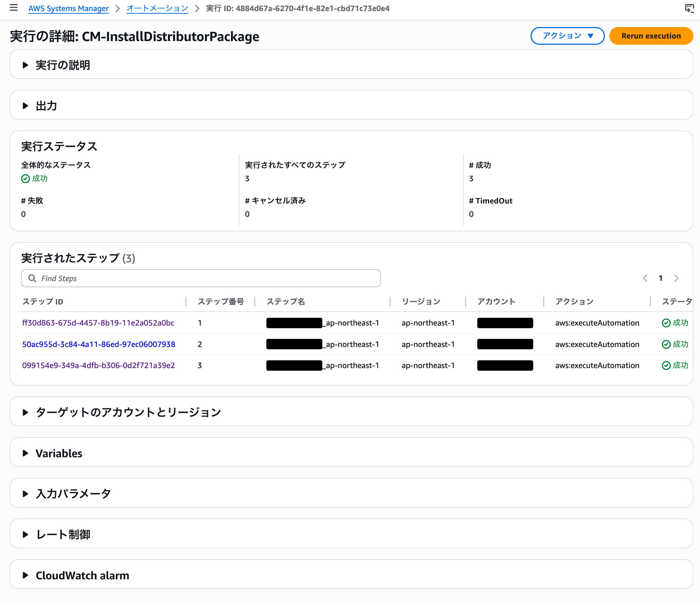Click region ap-northeast-1 in step 1 row
The height and width of the screenshot is (603, 700).
tap(428, 323)
